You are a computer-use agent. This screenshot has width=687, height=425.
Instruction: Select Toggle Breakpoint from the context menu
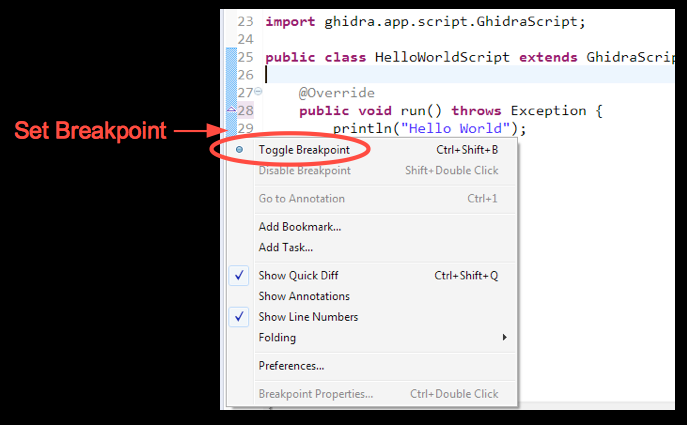pyautogui.click(x=304, y=150)
